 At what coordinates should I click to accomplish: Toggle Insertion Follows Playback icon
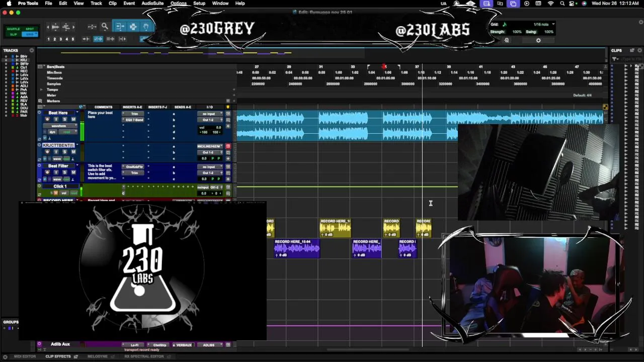(x=122, y=39)
